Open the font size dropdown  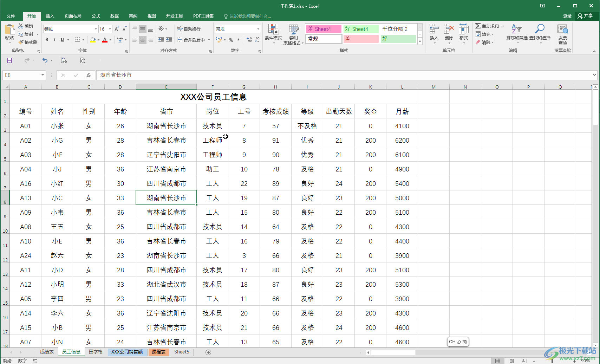[110, 29]
